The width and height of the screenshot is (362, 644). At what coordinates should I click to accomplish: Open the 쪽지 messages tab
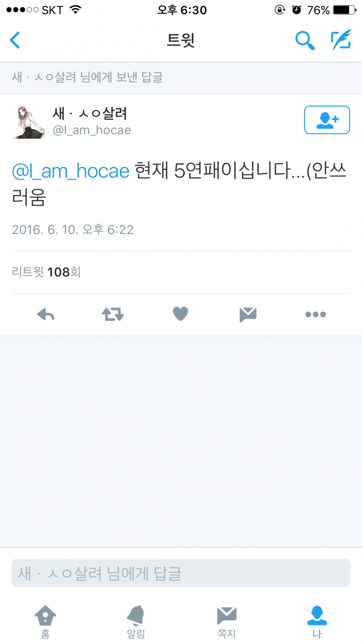tap(227, 621)
